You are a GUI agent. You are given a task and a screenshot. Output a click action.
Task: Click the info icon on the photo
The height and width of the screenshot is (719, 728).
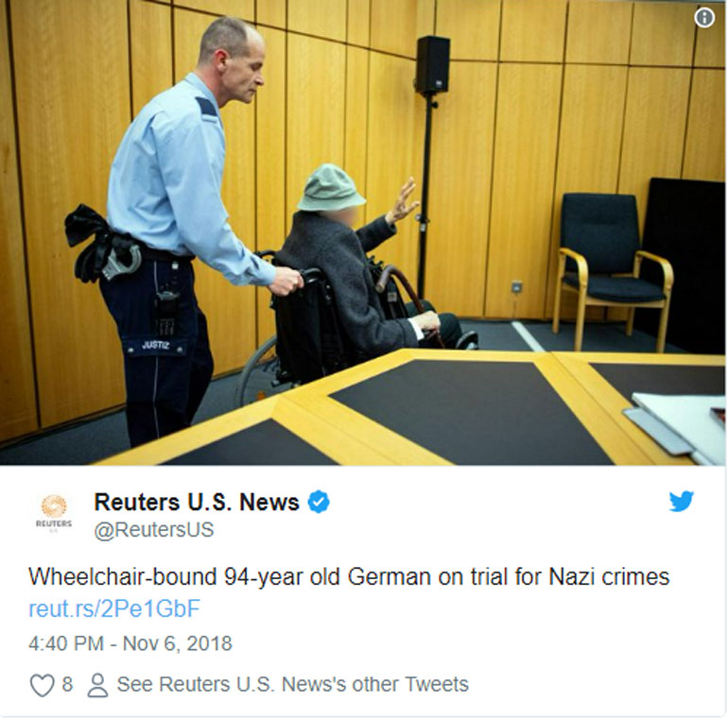click(x=704, y=18)
